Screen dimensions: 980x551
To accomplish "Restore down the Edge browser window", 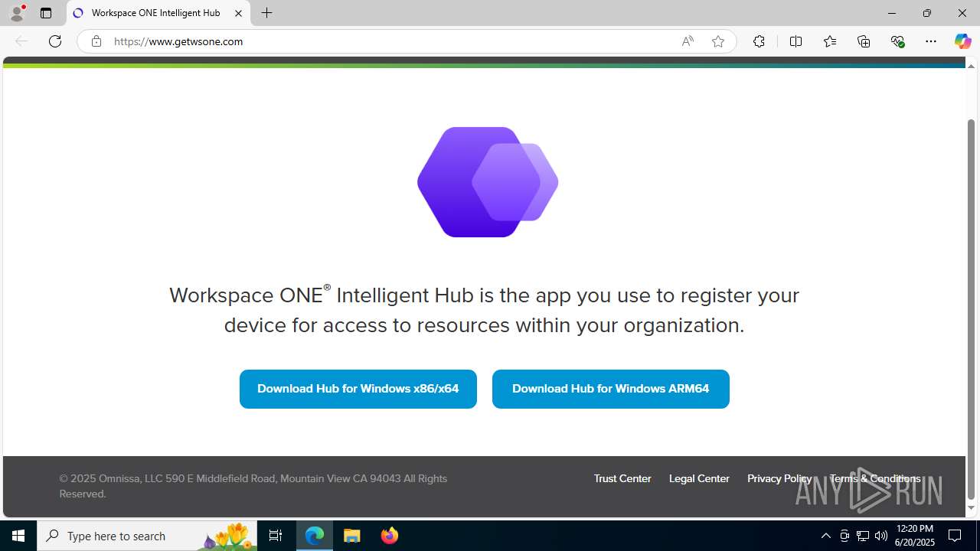I will point(927,13).
